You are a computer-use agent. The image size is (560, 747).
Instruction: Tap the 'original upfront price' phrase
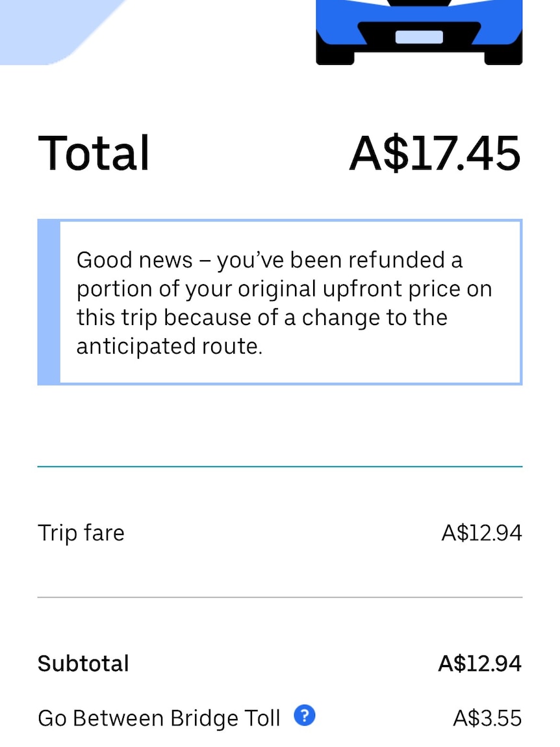pos(322,290)
